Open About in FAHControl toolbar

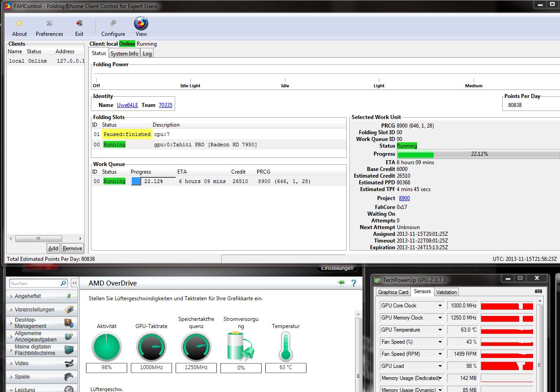click(x=19, y=28)
